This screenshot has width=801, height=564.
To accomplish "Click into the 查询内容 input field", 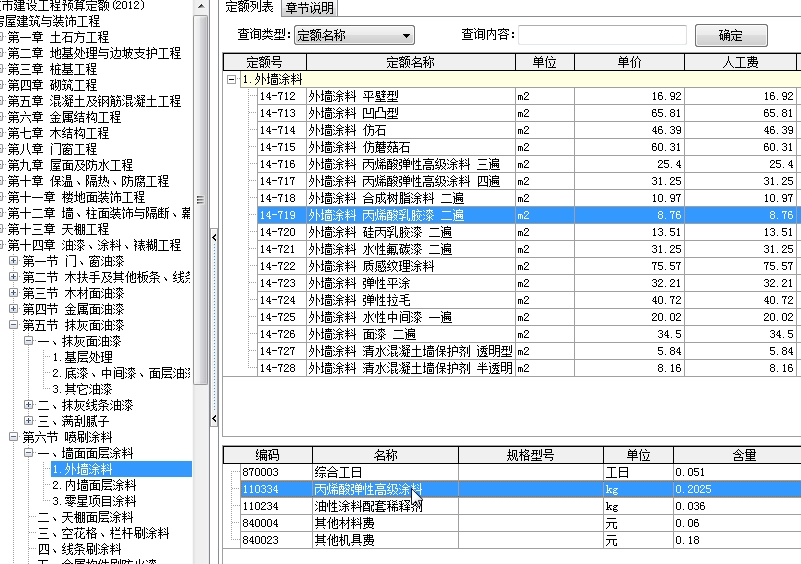I will point(602,35).
